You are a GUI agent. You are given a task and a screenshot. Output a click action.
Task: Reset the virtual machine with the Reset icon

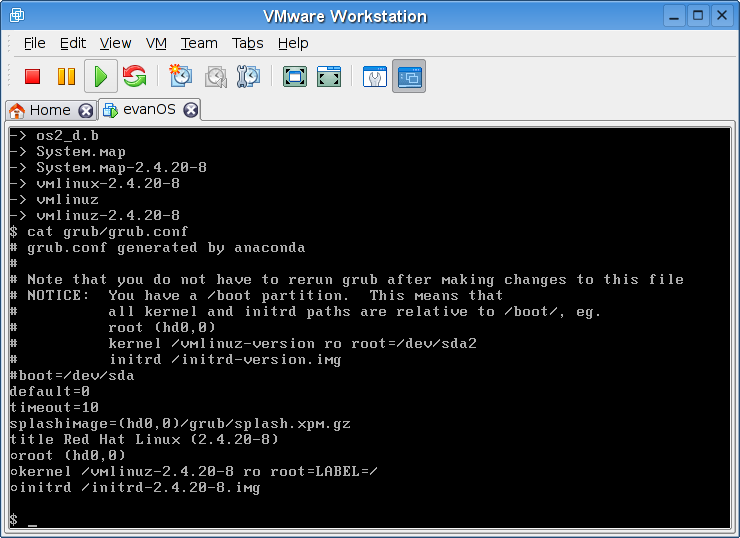tap(134, 76)
